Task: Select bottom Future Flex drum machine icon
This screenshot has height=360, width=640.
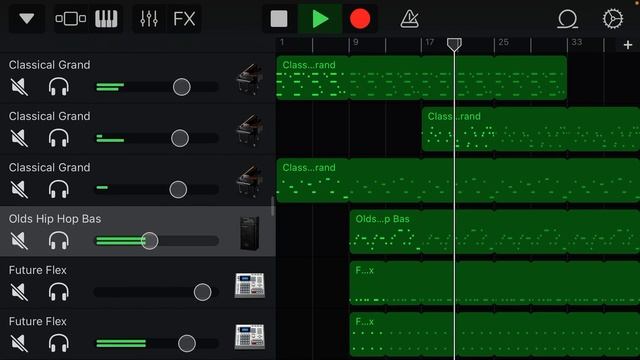Action: (250, 336)
